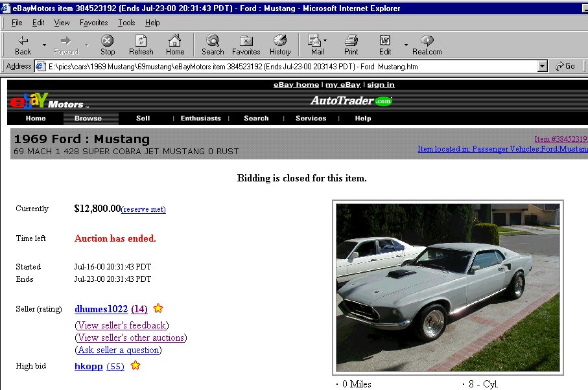Click the $12,800.00 current price
Viewport: 588px width, 390px height.
[x=97, y=209]
